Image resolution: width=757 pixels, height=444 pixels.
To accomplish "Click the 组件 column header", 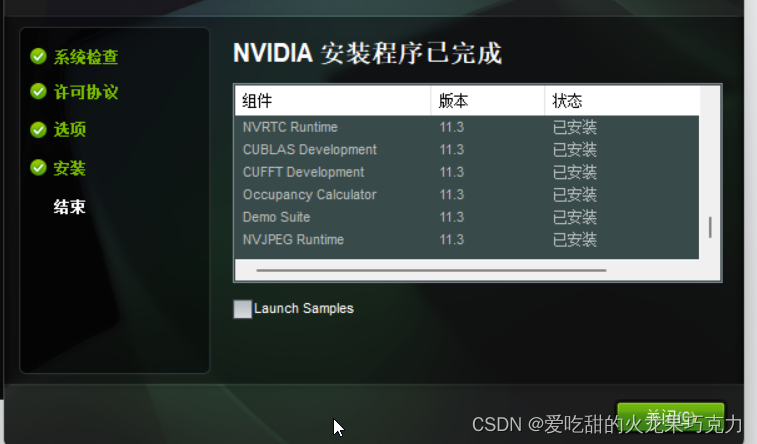I will pos(333,101).
